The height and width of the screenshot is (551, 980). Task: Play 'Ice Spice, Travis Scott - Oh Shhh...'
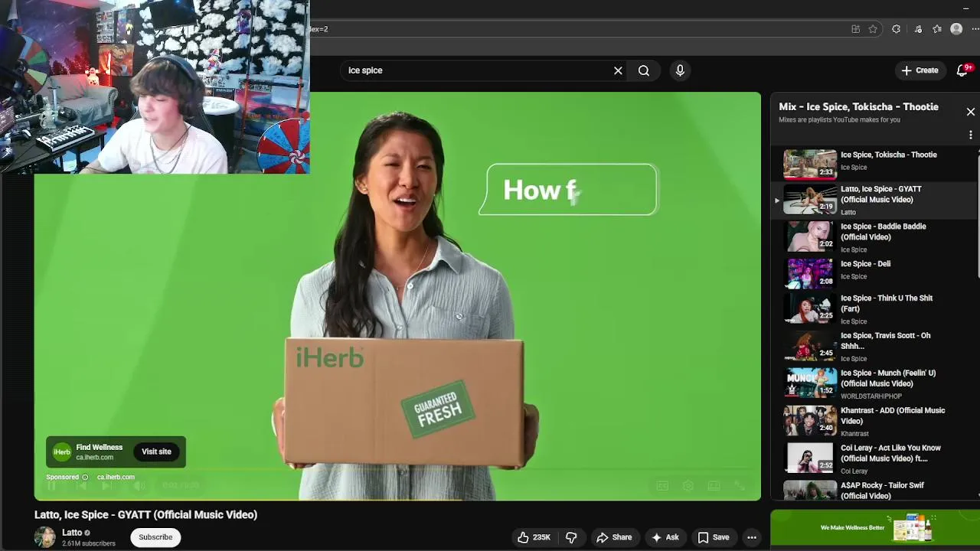tap(874, 346)
